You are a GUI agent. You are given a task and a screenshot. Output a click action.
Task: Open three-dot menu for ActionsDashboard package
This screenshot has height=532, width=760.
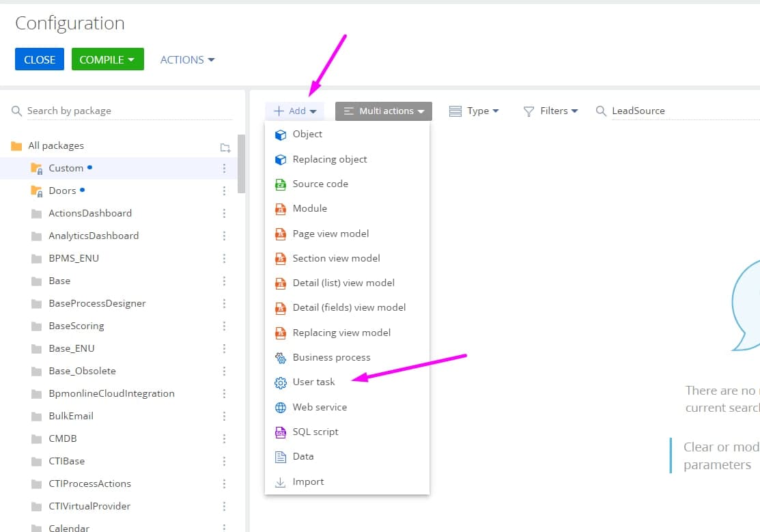coord(224,213)
